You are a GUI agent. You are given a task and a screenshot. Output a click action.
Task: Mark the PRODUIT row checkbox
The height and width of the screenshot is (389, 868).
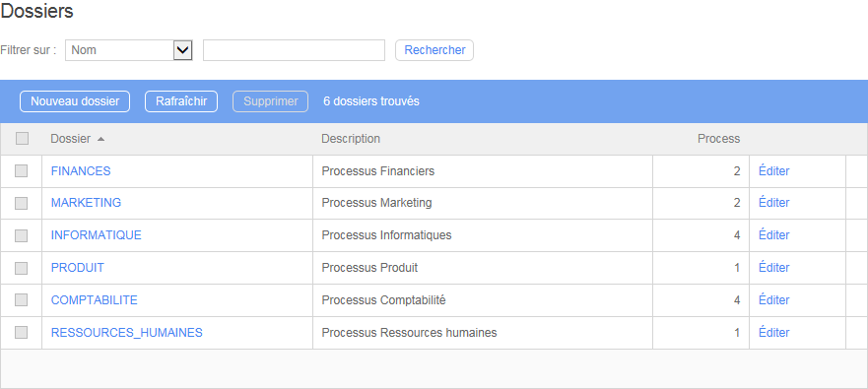point(21,268)
